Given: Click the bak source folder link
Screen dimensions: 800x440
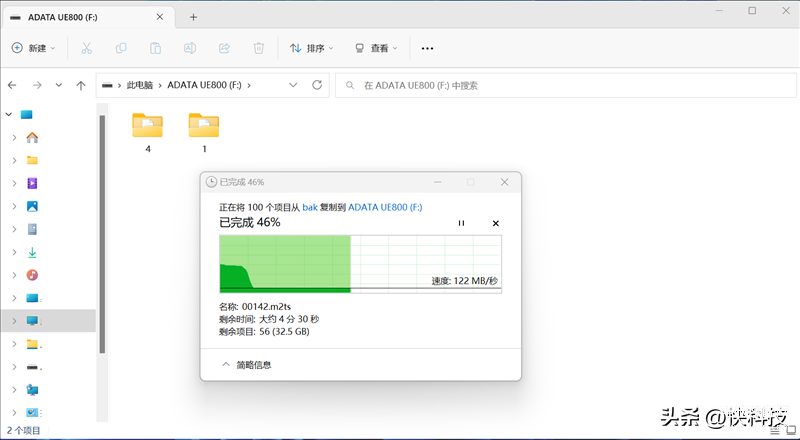Looking at the screenshot, I should pyautogui.click(x=310, y=207).
